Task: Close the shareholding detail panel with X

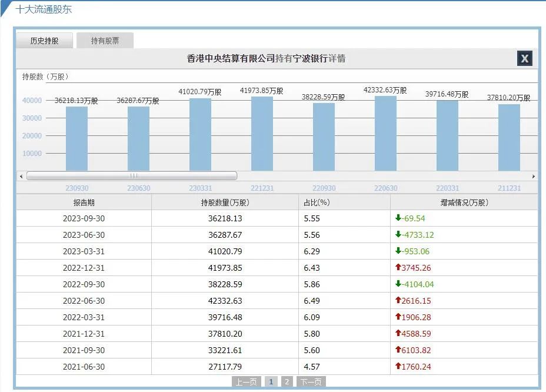Action: 524,58
